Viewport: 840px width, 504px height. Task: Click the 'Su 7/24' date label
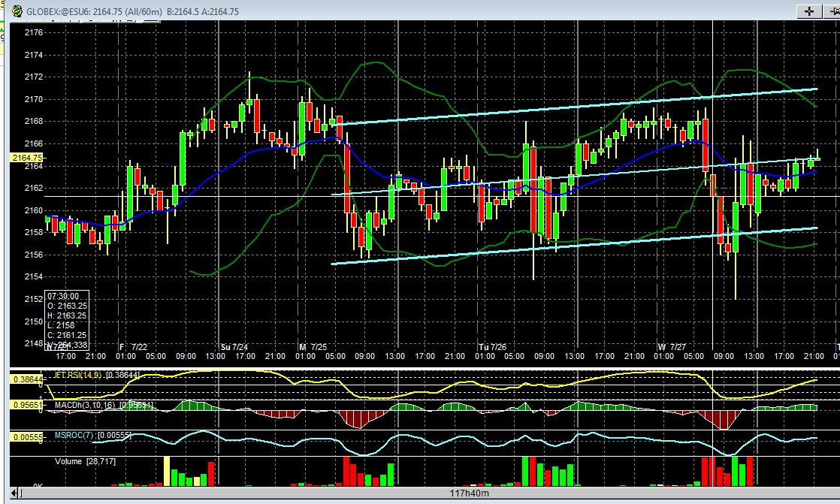pos(234,347)
